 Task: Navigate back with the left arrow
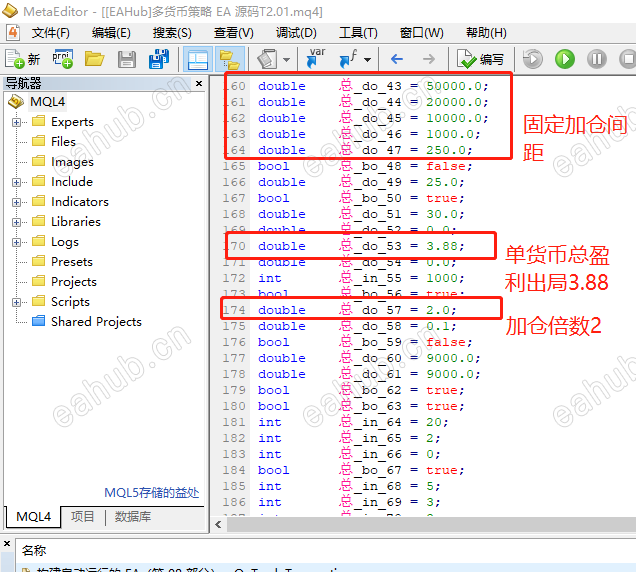pos(396,59)
